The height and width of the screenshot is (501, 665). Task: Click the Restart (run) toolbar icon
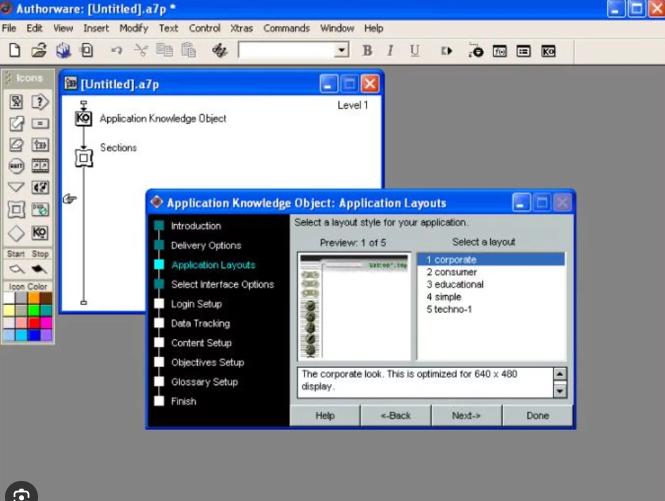tap(446, 51)
